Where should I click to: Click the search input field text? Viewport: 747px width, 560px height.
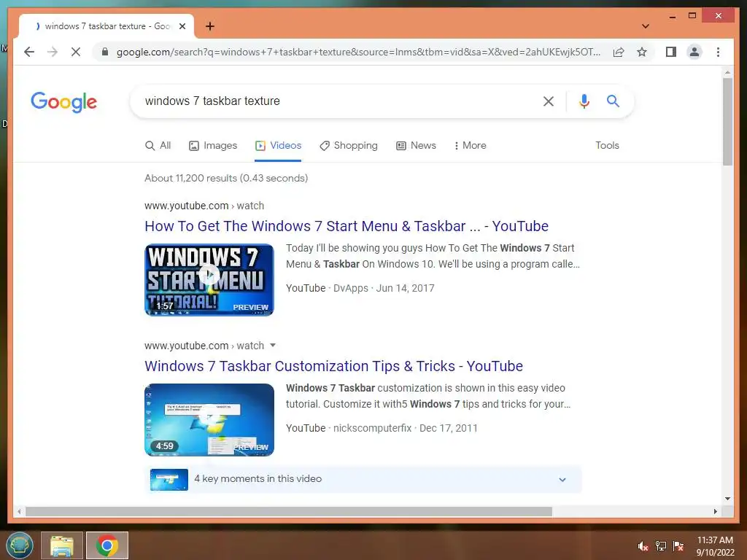pos(212,101)
